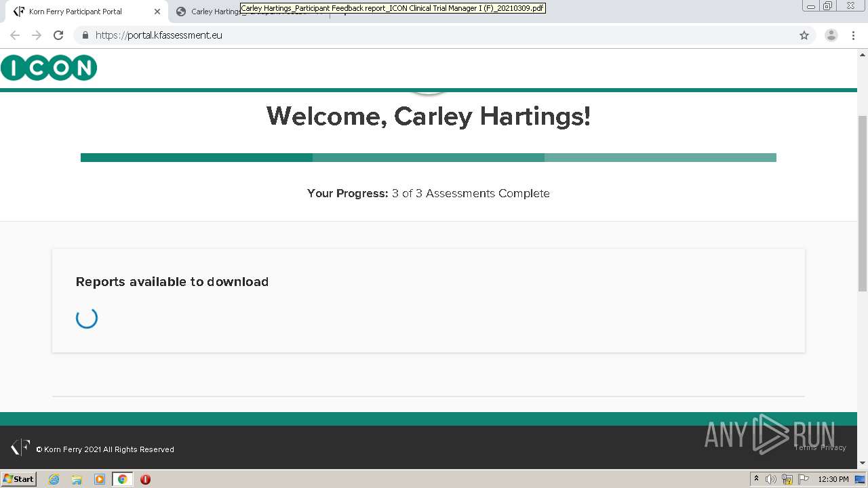The height and width of the screenshot is (488, 868).
Task: Click the darkest first progress bar segment
Action: pos(197,157)
